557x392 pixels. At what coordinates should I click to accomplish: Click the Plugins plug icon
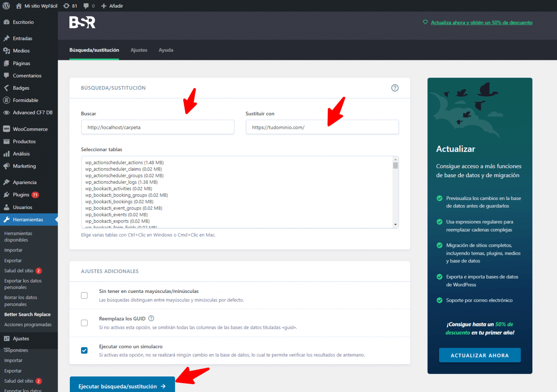[x=7, y=195]
